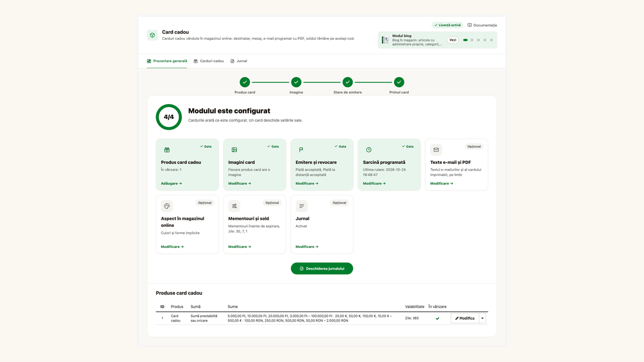The height and width of the screenshot is (362, 644).
Task: Click the Modul blog thumbnail image
Action: pyautogui.click(x=385, y=40)
